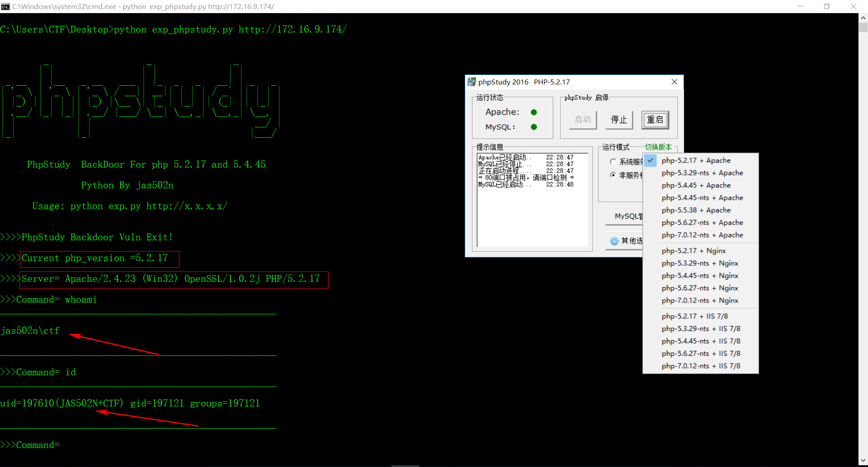Click the python exp_phpstudy.py command line
This screenshot has height=467, width=868.
pyautogui.click(x=174, y=30)
